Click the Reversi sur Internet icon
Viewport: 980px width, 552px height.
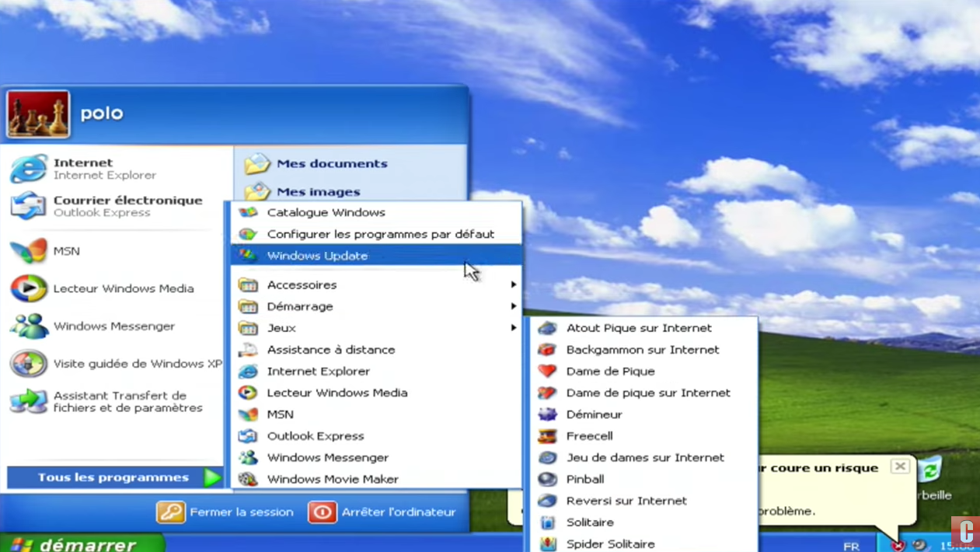tap(548, 501)
